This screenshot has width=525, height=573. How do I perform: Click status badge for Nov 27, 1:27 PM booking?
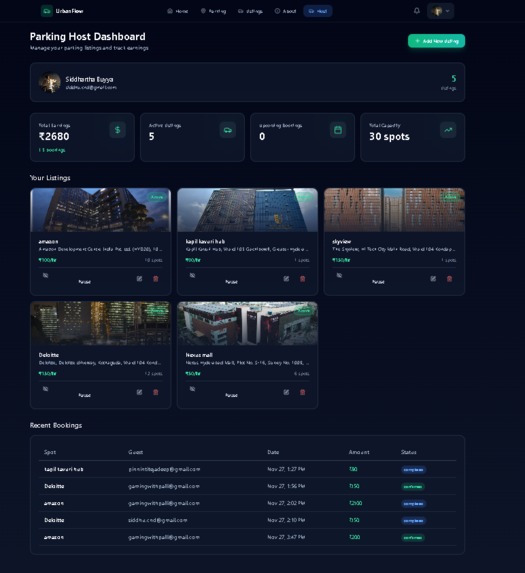(x=414, y=470)
